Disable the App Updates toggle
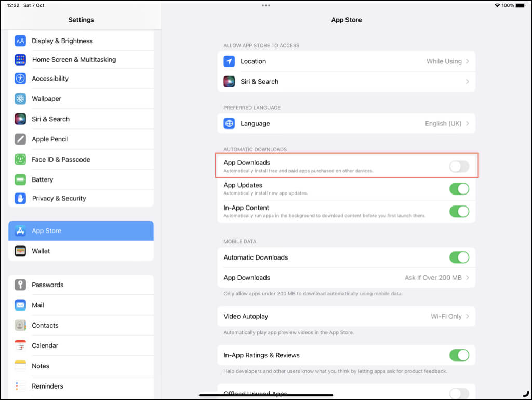The height and width of the screenshot is (400, 532). click(x=459, y=189)
